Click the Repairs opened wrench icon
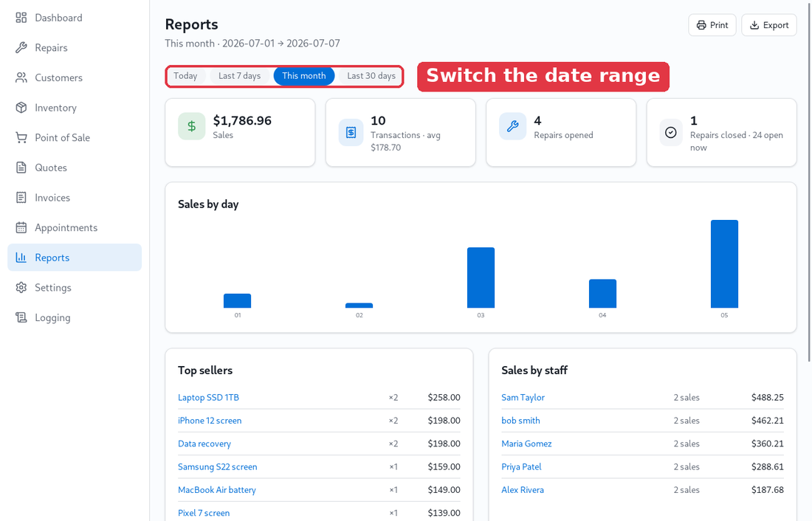The width and height of the screenshot is (812, 521). (x=513, y=126)
